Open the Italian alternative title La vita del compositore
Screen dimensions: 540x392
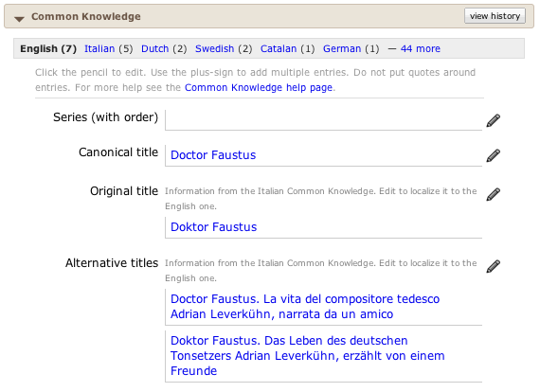(x=305, y=307)
